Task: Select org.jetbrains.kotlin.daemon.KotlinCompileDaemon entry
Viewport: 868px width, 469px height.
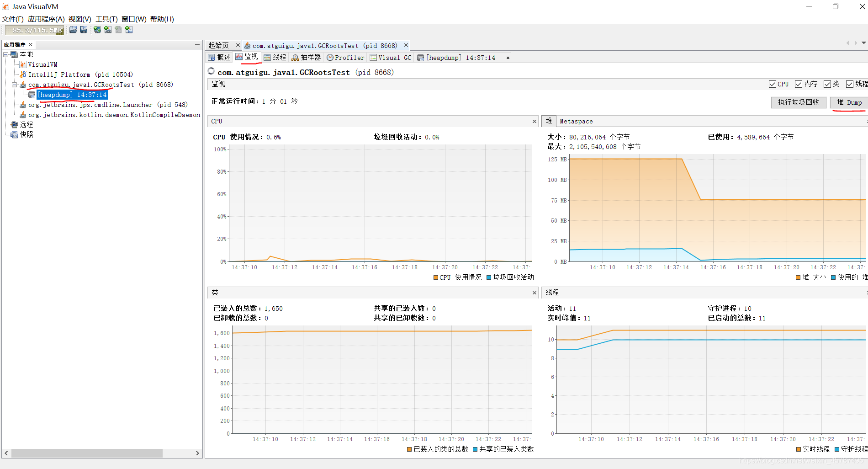Action: click(114, 115)
